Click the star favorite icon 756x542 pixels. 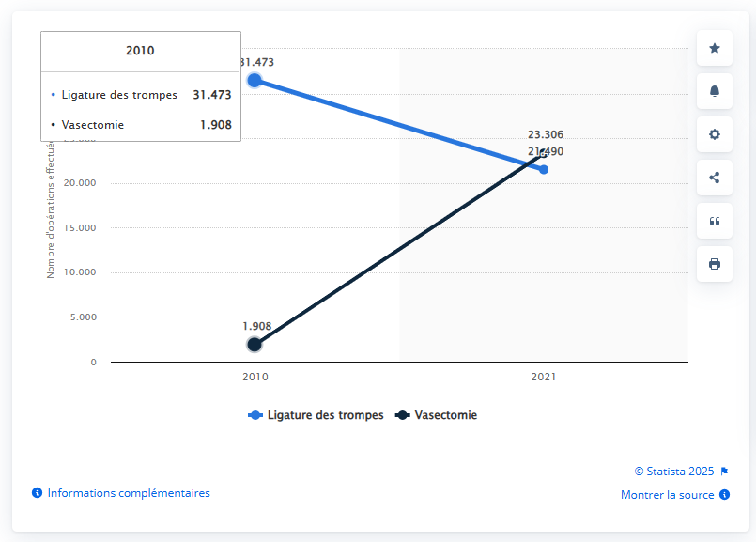click(714, 48)
